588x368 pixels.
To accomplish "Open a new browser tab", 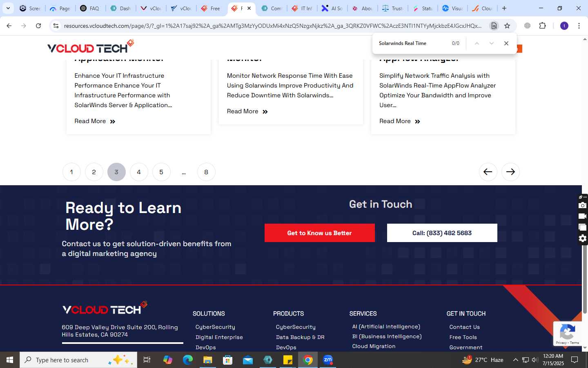I will point(504,8).
